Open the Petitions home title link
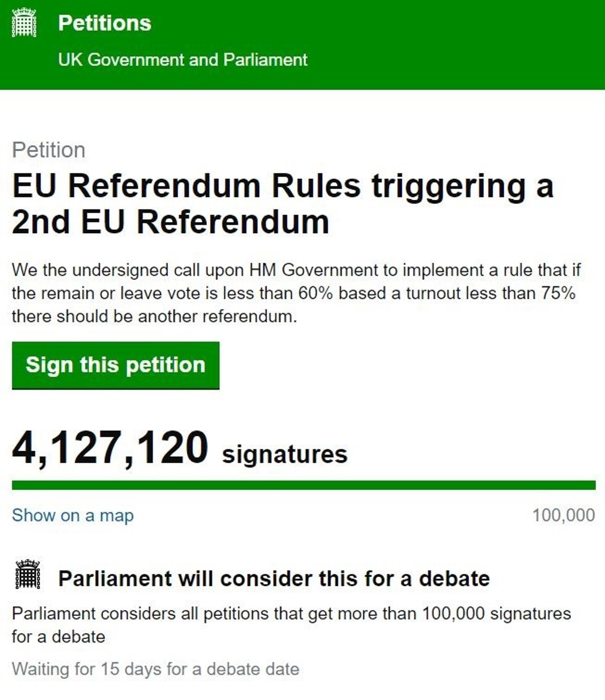 tap(104, 23)
